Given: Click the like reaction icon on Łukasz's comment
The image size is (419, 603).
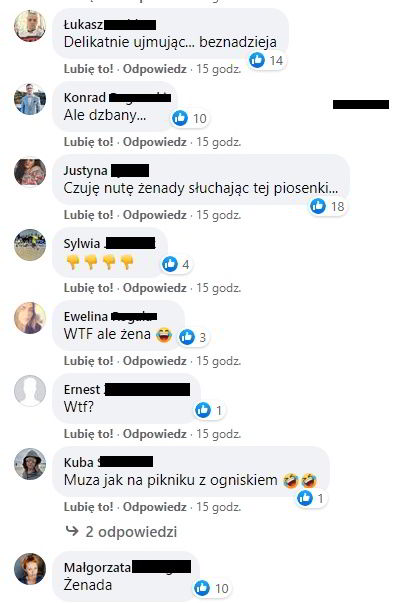Looking at the screenshot, I should click(257, 60).
